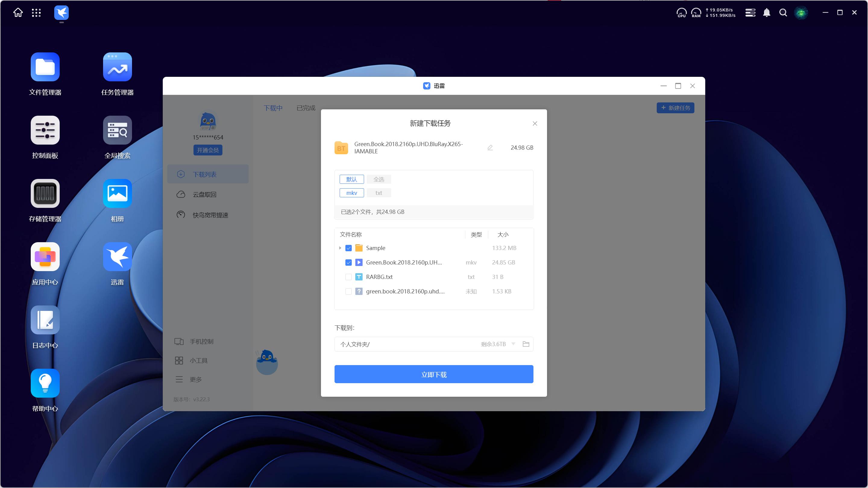Sort by the 大小 column header
Image resolution: width=868 pixels, height=488 pixels.
[503, 234]
